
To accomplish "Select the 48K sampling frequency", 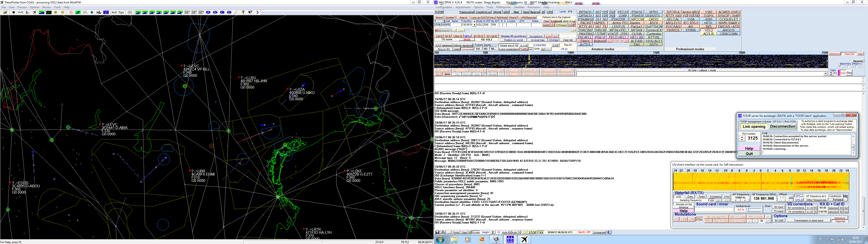I will point(712,201).
